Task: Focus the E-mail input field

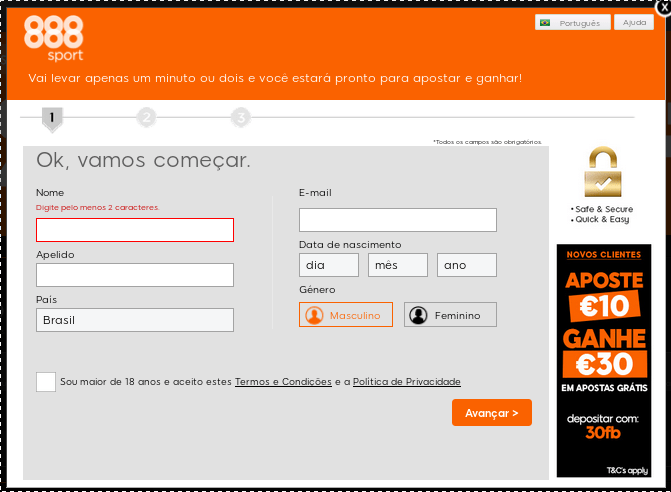Action: click(398, 220)
